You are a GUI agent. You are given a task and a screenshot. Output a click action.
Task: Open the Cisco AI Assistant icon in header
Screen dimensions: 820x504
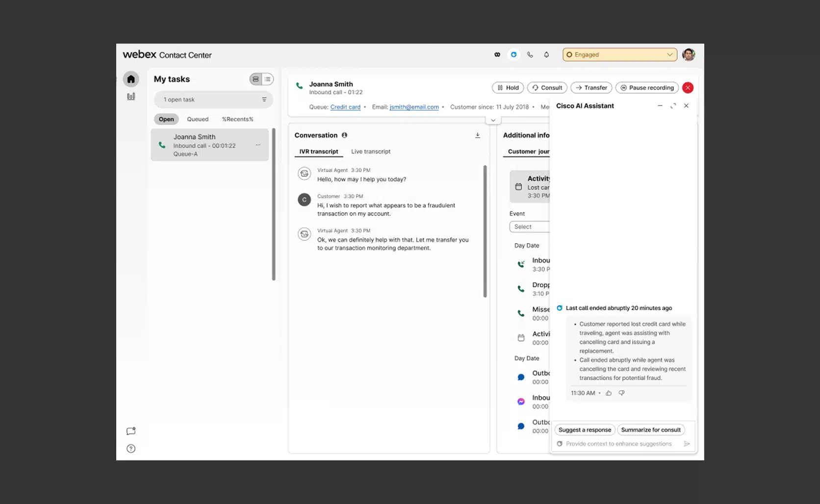click(x=513, y=54)
